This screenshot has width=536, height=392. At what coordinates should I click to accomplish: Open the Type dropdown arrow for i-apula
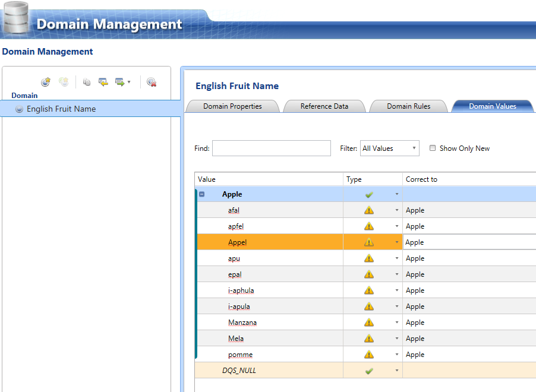397,306
